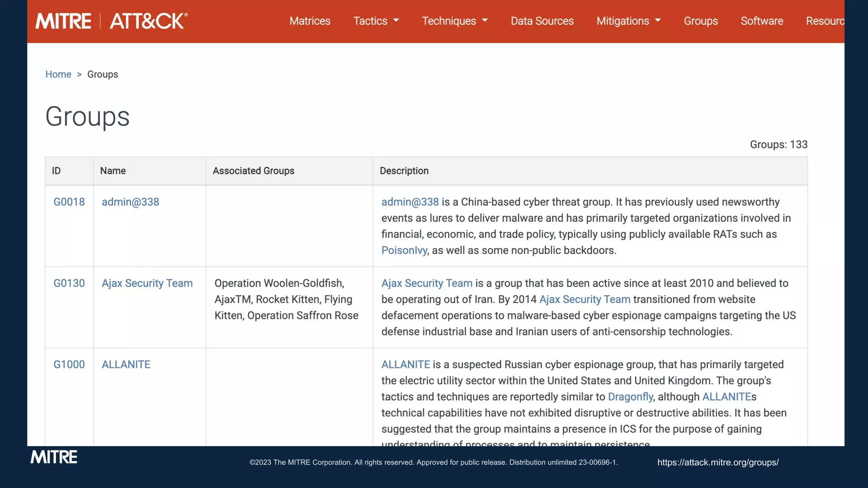Follow admin@338 link inside its description
This screenshot has height=488, width=868.
pyautogui.click(x=410, y=202)
